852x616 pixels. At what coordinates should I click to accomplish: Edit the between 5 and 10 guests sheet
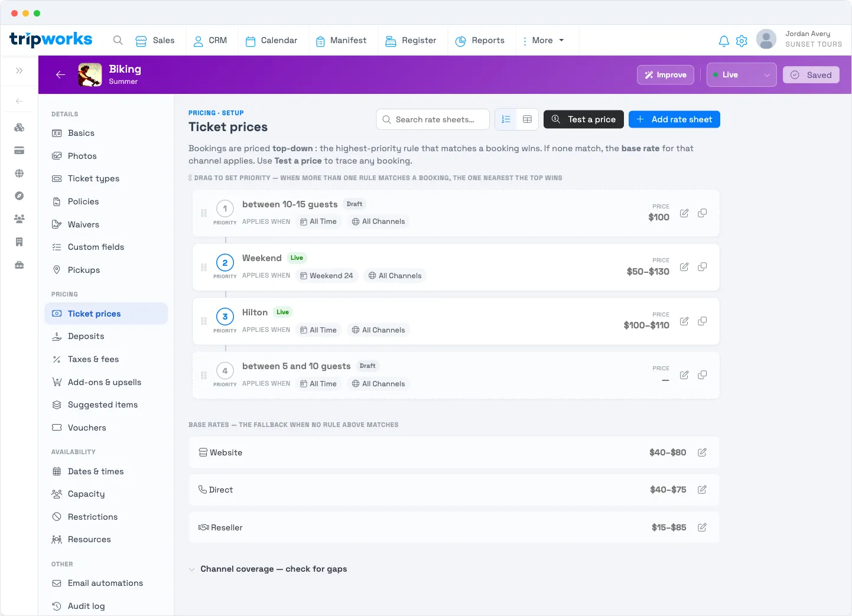pos(684,375)
